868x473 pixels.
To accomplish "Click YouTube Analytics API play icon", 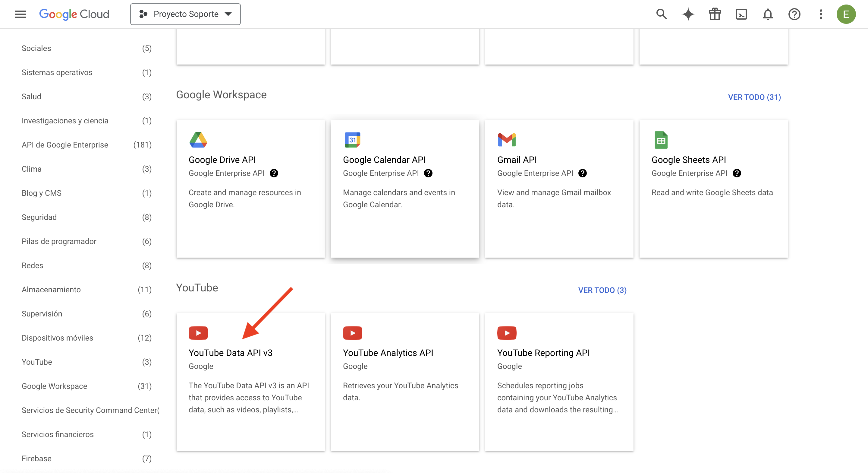I will 352,333.
